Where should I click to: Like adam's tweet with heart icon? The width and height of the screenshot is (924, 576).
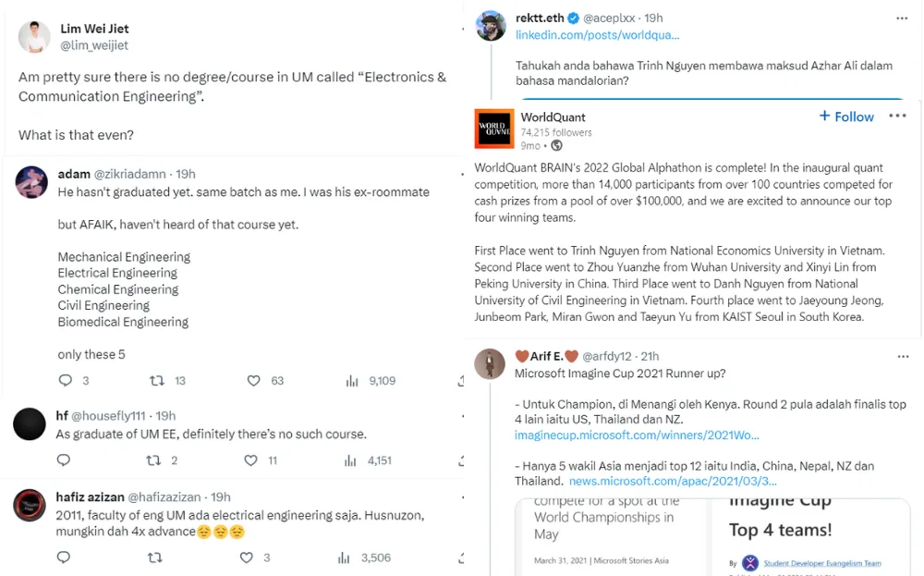click(x=254, y=380)
